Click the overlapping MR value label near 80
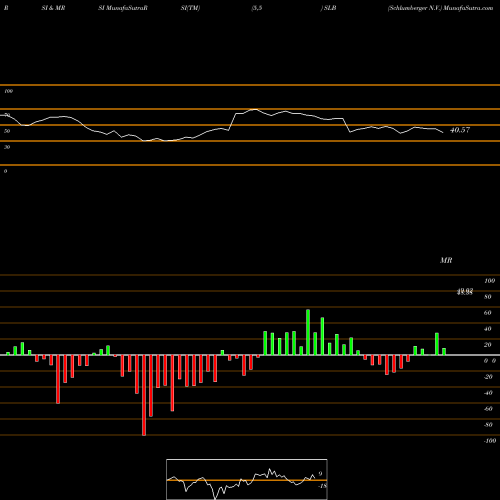This screenshot has height=500, width=500. click(465, 292)
